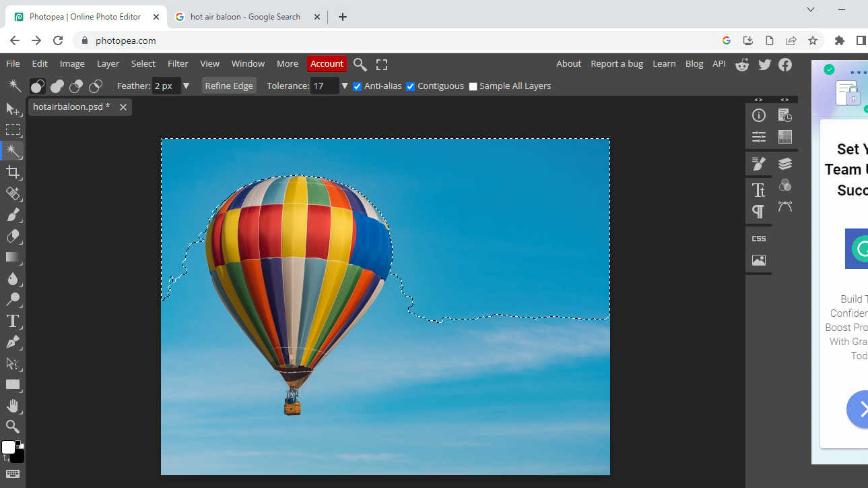Open the Layers panel icon

coord(784,164)
